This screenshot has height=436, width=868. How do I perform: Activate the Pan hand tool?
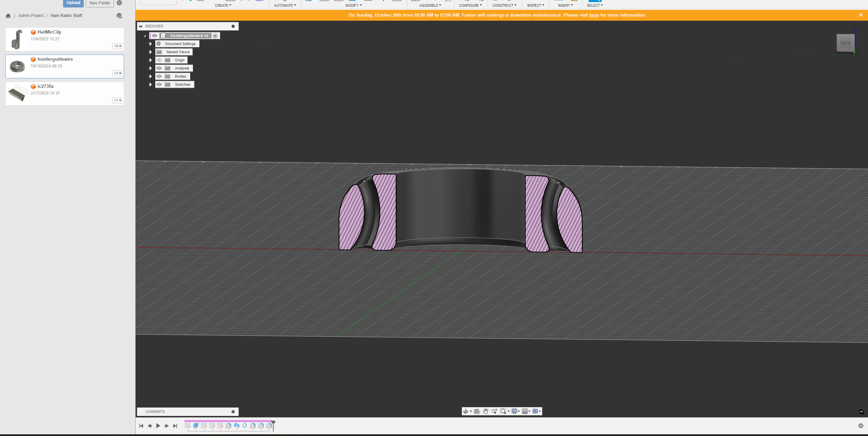[486, 411]
